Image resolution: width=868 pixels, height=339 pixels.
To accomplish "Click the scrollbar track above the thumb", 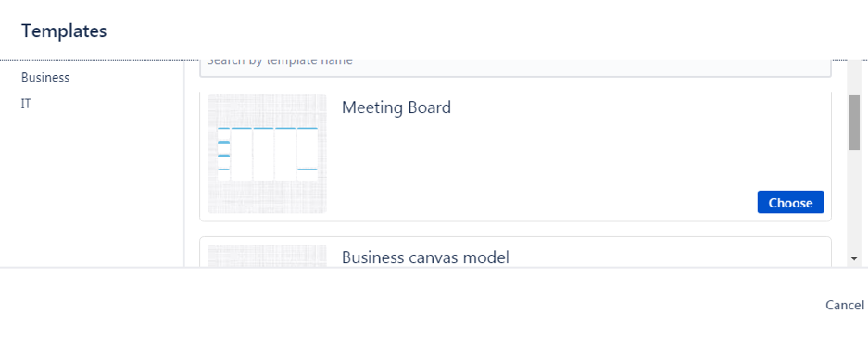I will [x=853, y=78].
